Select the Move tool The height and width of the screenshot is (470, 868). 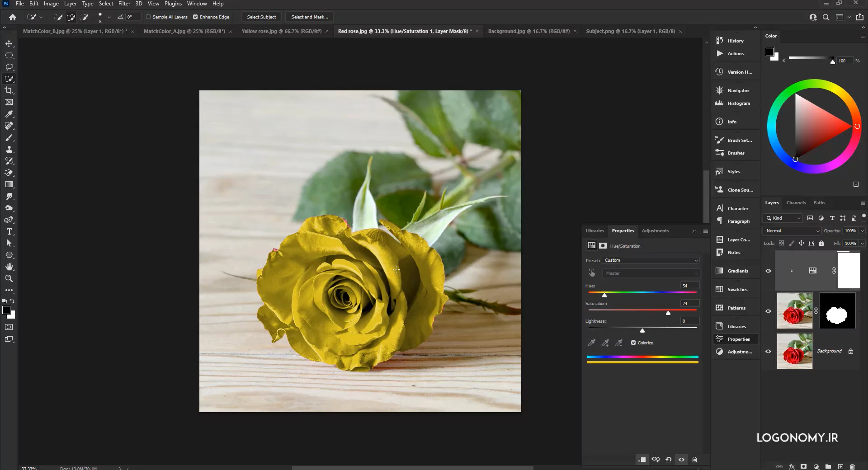pos(9,44)
